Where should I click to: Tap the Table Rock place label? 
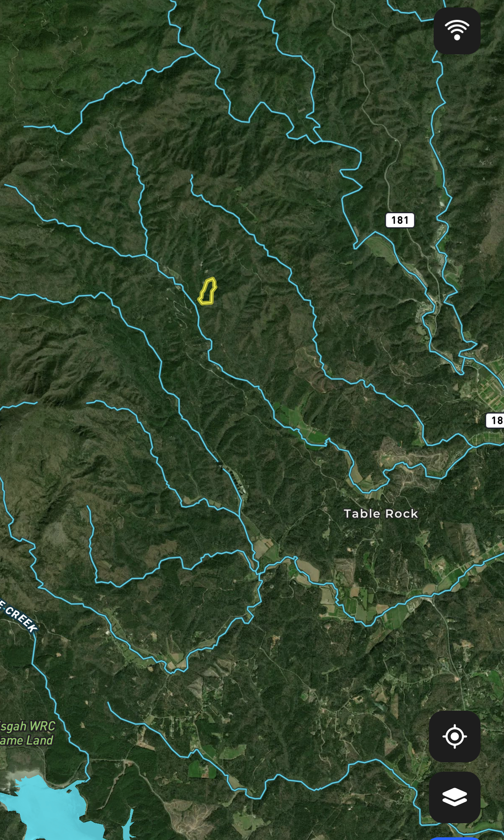381,513
